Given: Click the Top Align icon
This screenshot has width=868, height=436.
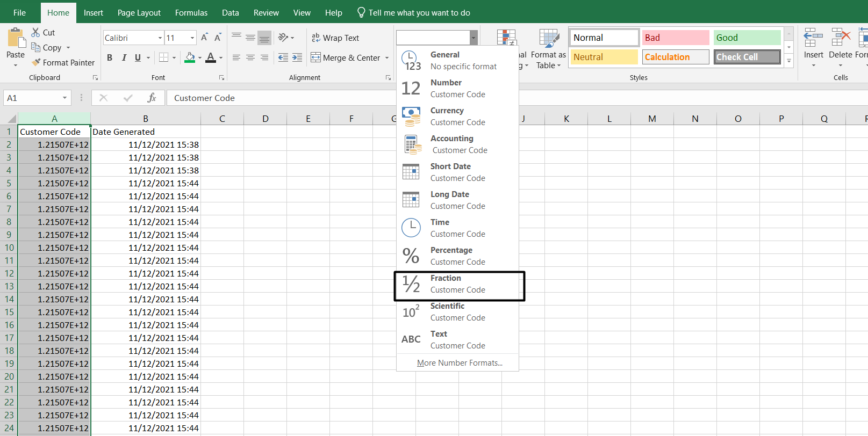Looking at the screenshot, I should [236, 37].
